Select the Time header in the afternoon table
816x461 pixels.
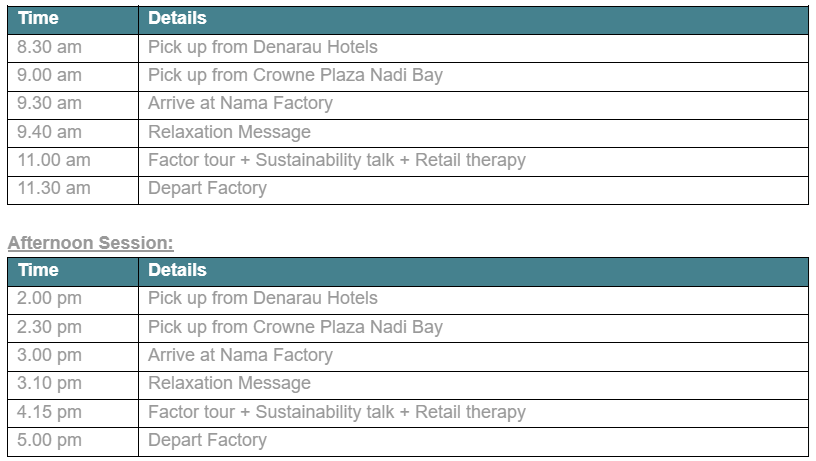[x=38, y=270]
